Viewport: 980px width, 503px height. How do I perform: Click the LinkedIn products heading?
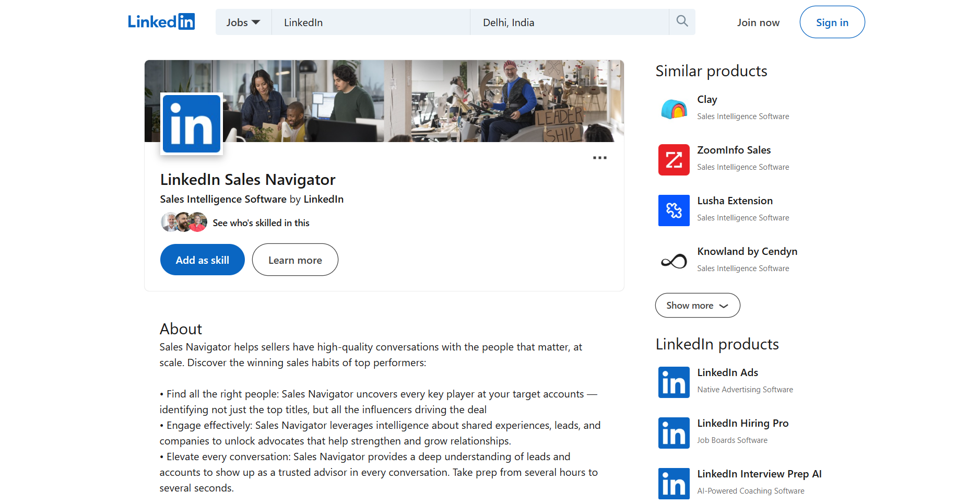[x=717, y=344]
